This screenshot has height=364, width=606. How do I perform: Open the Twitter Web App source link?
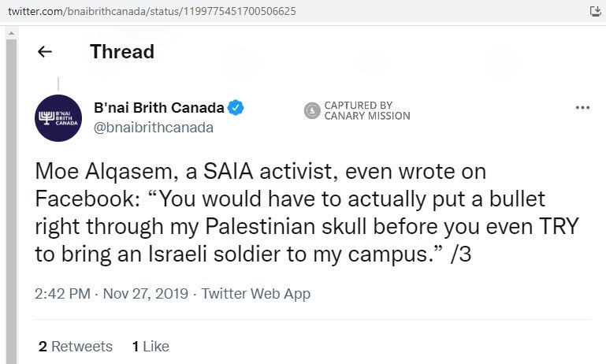(x=256, y=294)
